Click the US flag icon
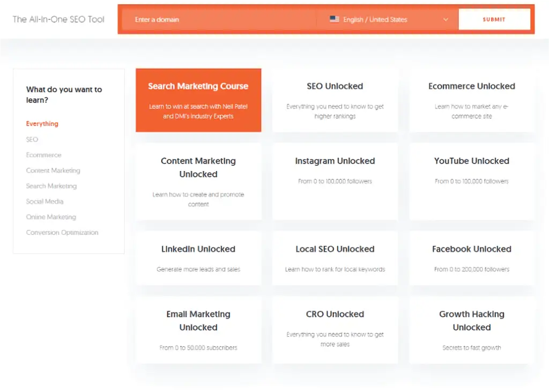Viewport: 549px width, 392px height. click(334, 19)
